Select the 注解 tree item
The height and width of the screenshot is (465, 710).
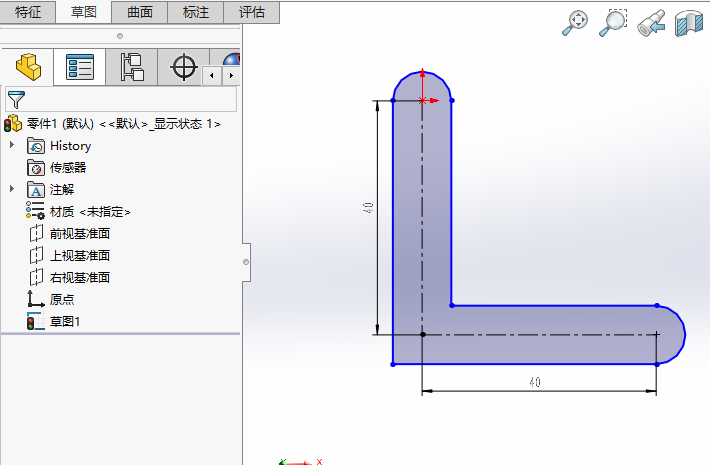[62, 189]
